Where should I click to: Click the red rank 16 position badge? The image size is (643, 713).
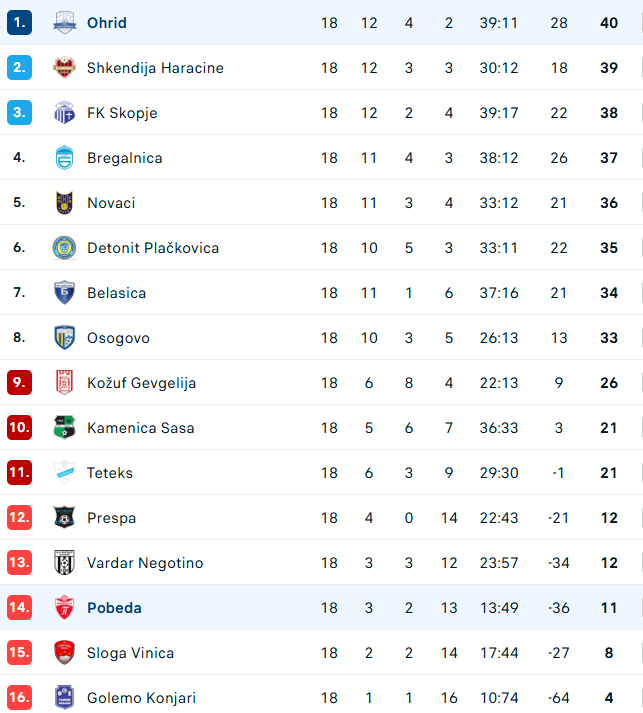pos(19,698)
